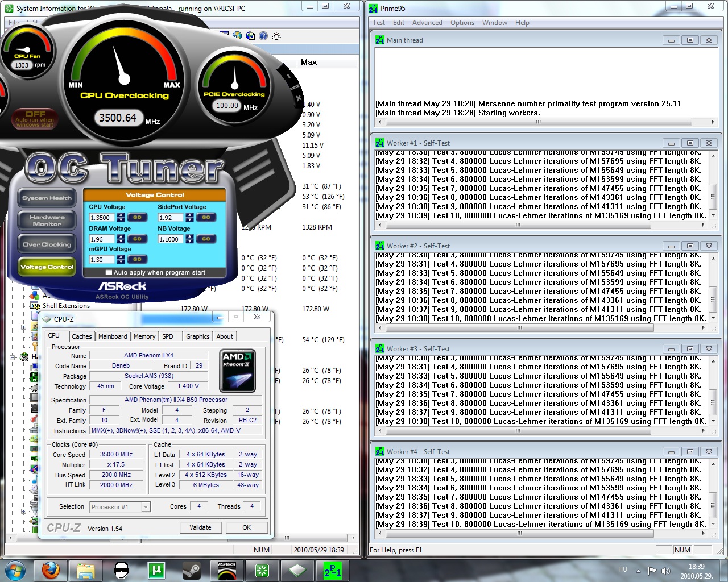The width and height of the screenshot is (728, 582).
Task: Open System Health panel in OC Tuner
Action: [x=47, y=198]
